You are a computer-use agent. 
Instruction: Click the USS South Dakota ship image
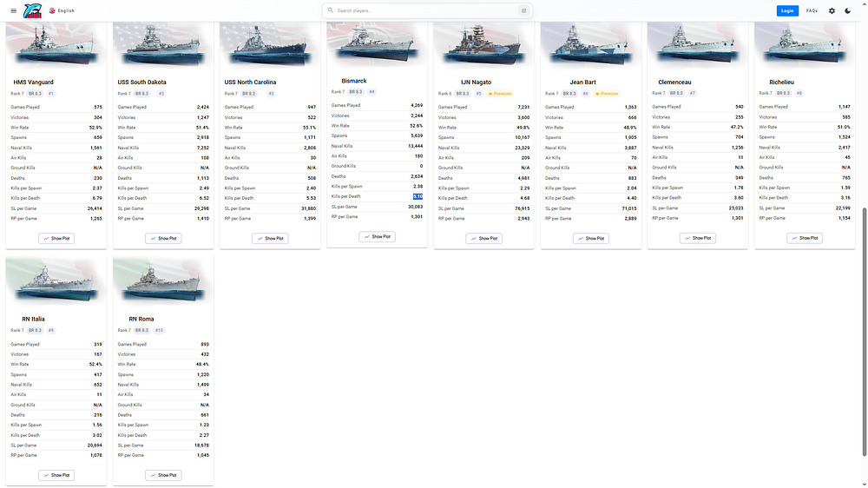coord(163,45)
